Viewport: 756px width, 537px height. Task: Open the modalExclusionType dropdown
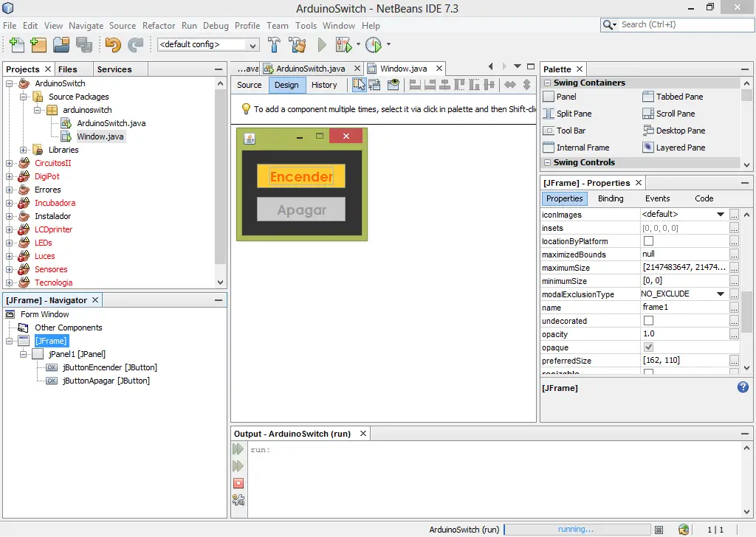[x=721, y=294]
